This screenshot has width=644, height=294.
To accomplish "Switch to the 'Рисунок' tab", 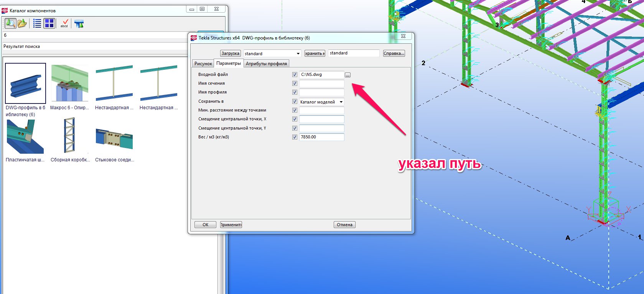I will [x=203, y=64].
